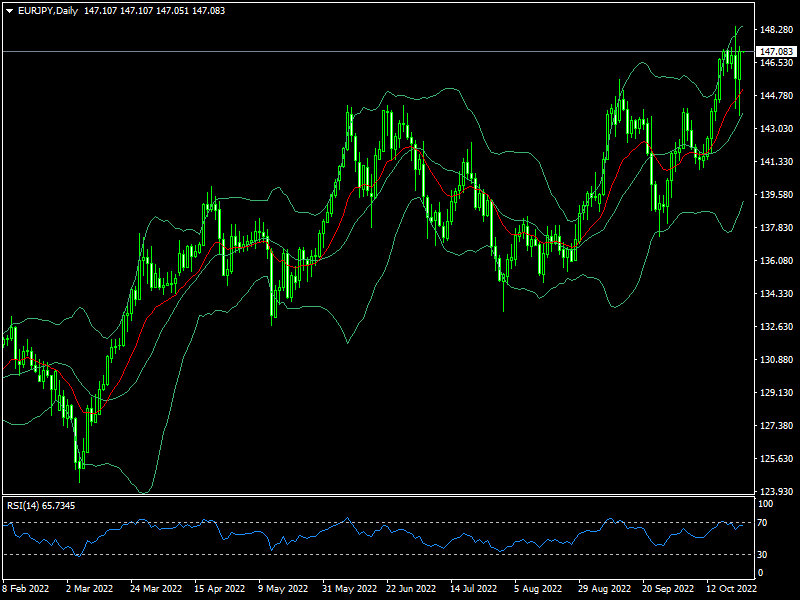The height and width of the screenshot is (600, 800).
Task: Select the 8 Feb 2022 date label
Action: tap(26, 588)
